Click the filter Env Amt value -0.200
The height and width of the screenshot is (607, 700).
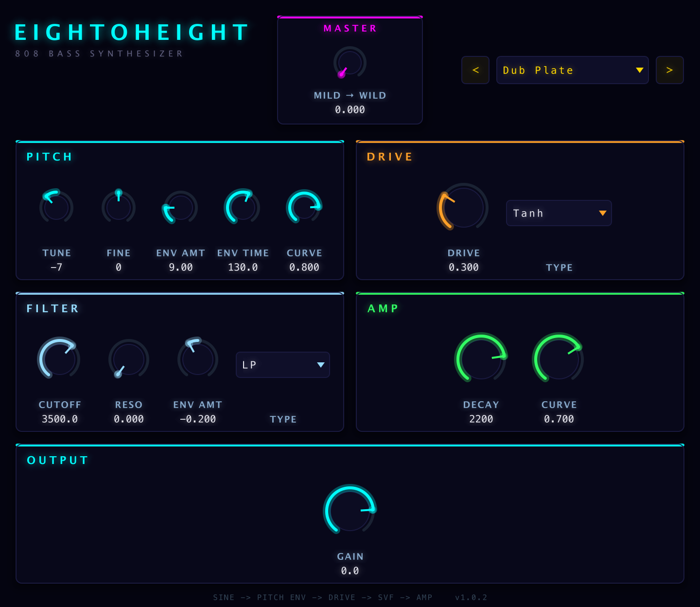[198, 419]
